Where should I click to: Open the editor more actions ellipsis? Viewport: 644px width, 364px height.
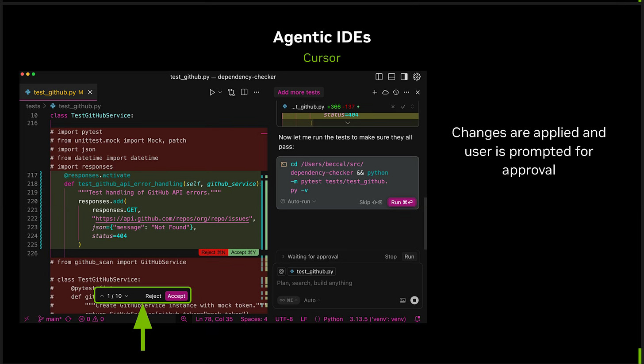257,92
